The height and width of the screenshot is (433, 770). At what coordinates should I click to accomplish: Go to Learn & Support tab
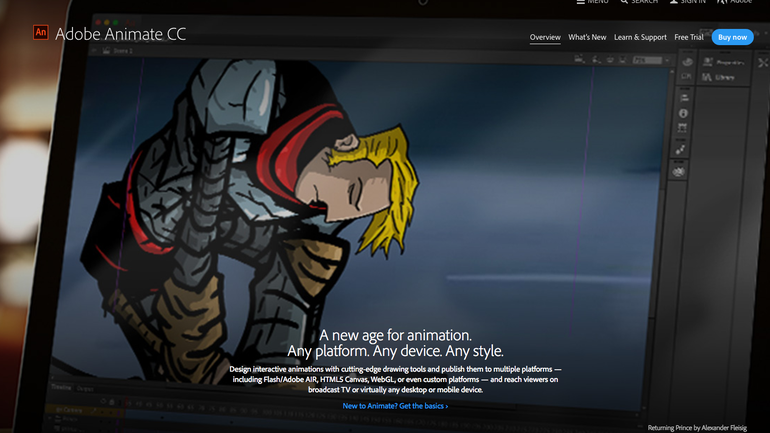point(640,37)
